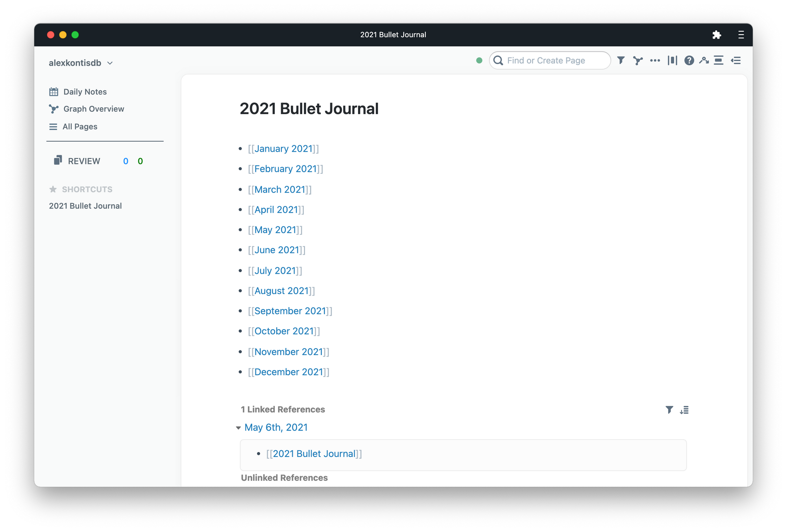Image resolution: width=787 pixels, height=532 pixels.
Task: Open the March 2021 page link
Action: tap(280, 190)
